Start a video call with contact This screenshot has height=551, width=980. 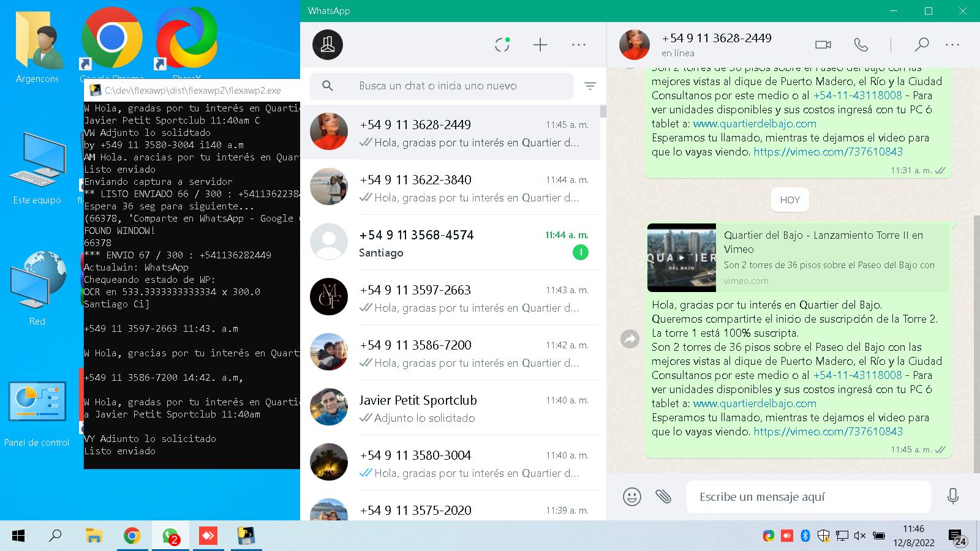pyautogui.click(x=823, y=45)
